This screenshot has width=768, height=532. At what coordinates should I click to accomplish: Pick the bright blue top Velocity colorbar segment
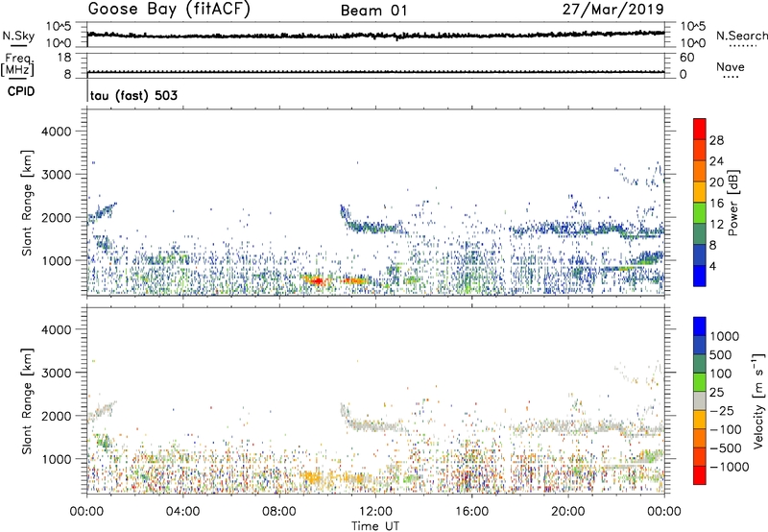point(700,326)
